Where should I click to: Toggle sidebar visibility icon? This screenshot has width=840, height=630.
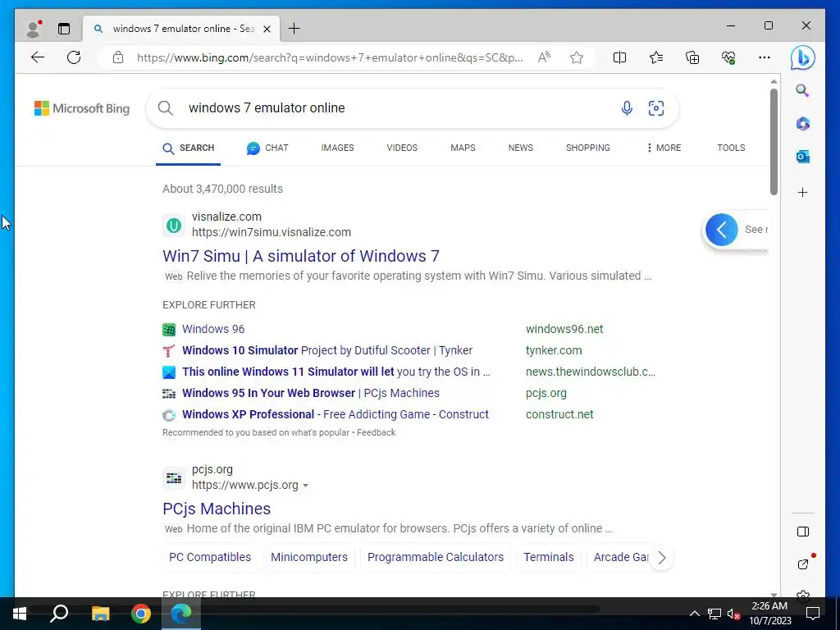[802, 532]
